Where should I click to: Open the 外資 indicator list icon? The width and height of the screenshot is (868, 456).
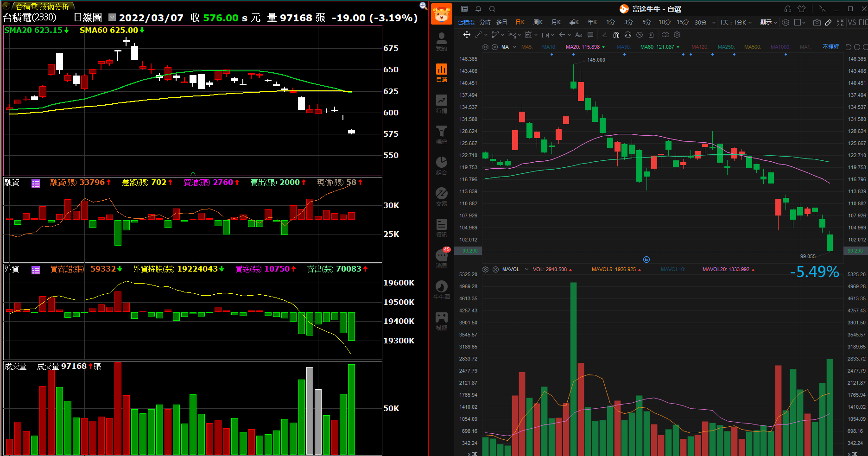point(36,270)
